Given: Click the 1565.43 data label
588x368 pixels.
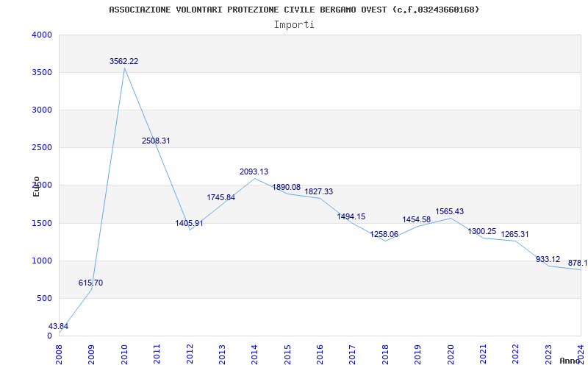Looking at the screenshot, I should (449, 211).
